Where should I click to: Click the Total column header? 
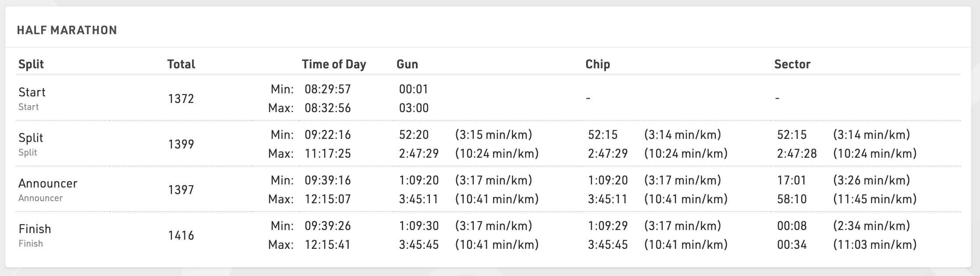pos(181,64)
